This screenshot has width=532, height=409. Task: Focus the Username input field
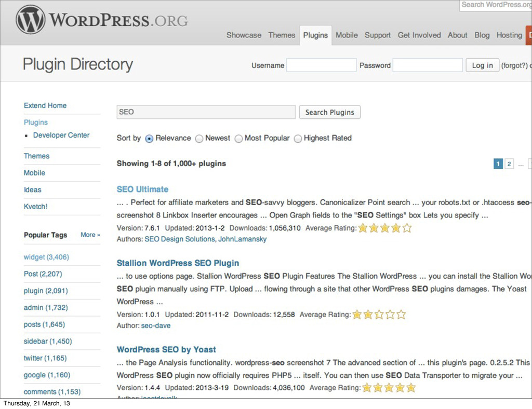click(x=321, y=65)
